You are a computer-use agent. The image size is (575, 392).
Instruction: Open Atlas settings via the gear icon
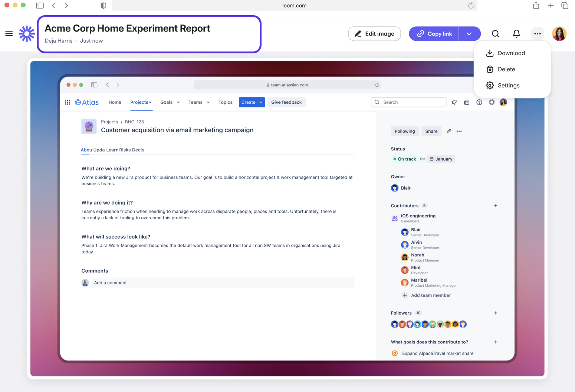coord(492,102)
